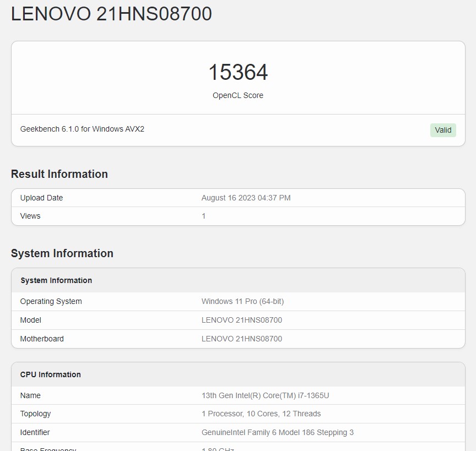Click the System Information table header
476x451 pixels.
point(56,280)
